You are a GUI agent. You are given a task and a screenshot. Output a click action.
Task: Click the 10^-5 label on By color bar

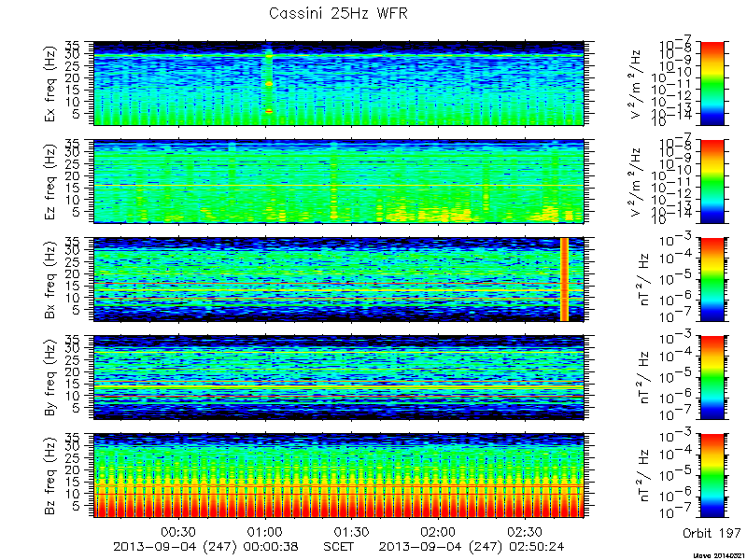click(677, 374)
